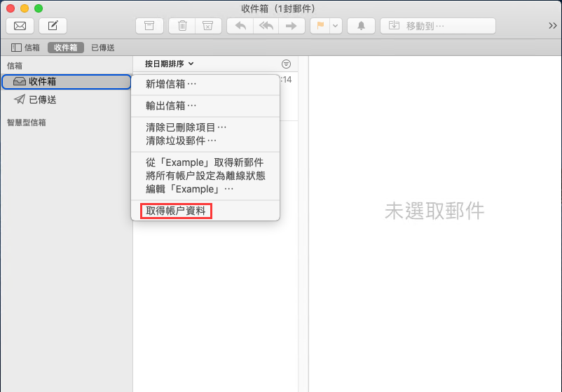
Task: Open the 按日期排序 sort dropdown
Action: [169, 64]
